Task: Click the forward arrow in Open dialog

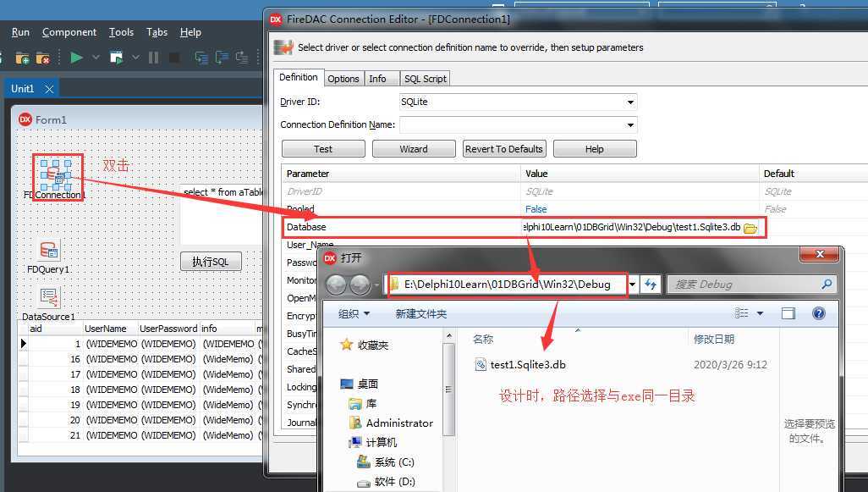Action: pyautogui.click(x=360, y=285)
